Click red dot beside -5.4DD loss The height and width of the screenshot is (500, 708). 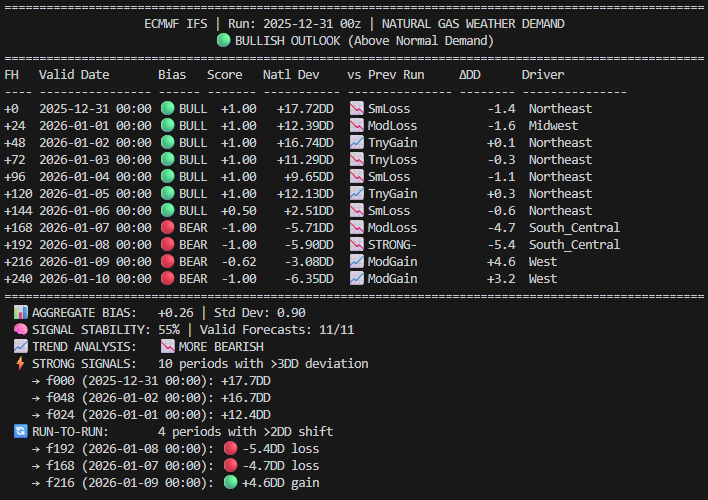(230, 449)
